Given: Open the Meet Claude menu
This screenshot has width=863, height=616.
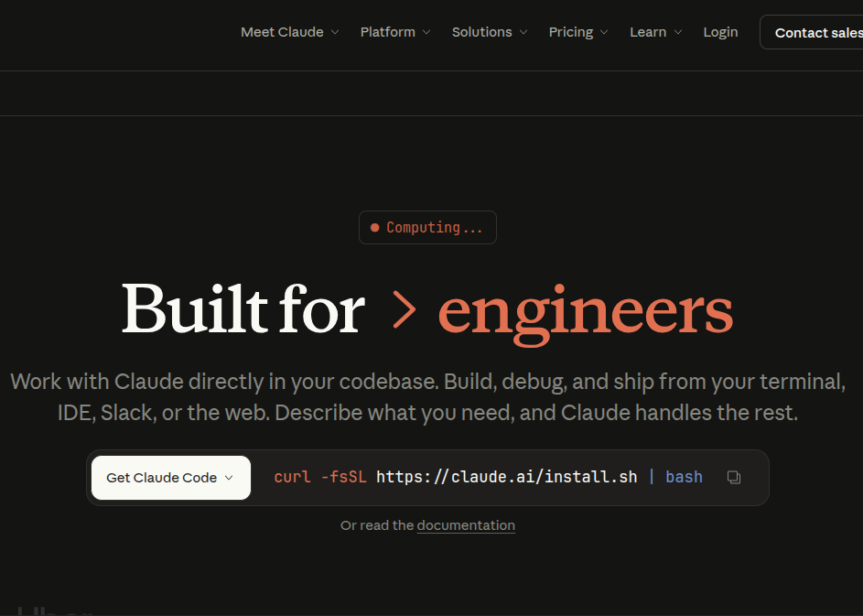Looking at the screenshot, I should [289, 32].
